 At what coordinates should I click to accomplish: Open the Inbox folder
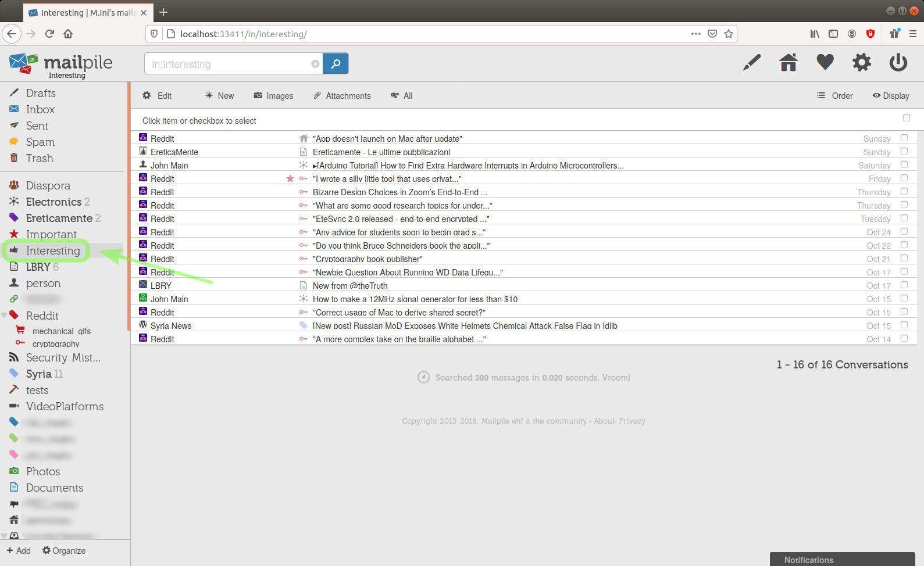point(40,109)
